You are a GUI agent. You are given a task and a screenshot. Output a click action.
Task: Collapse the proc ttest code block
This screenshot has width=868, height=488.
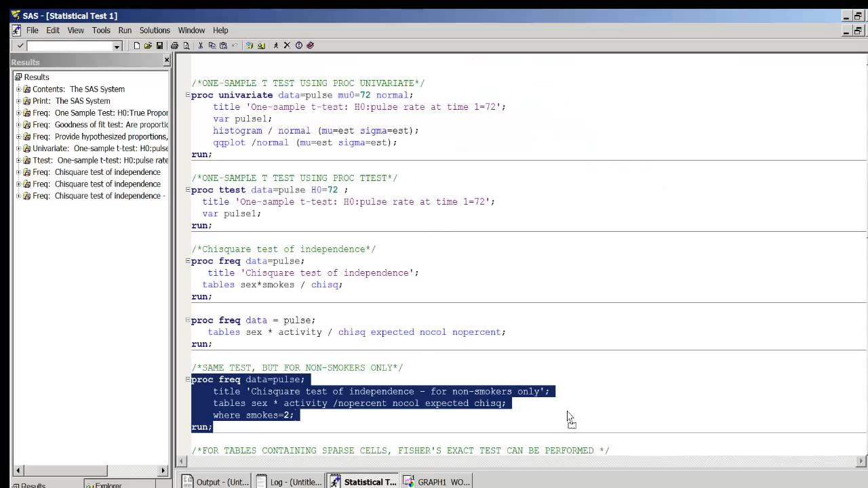pyautogui.click(x=188, y=190)
